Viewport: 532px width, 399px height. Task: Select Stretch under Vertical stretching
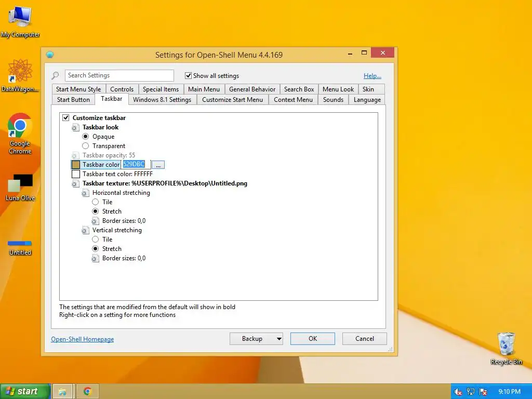pos(96,249)
